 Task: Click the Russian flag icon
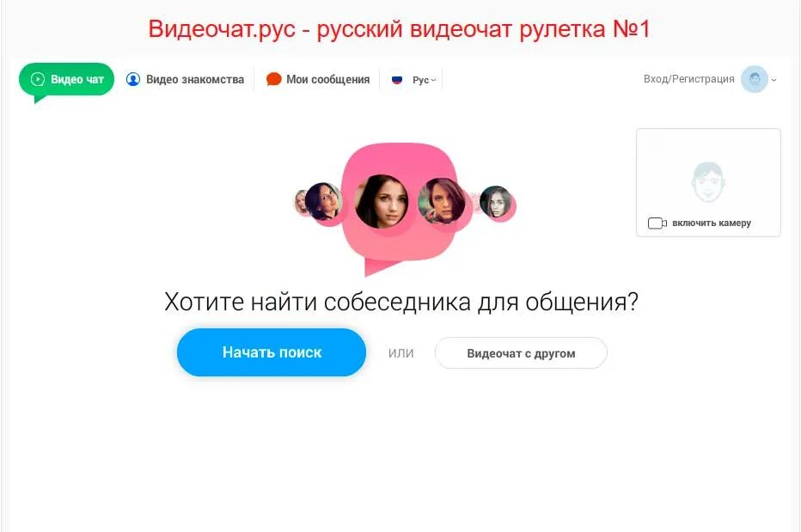397,80
